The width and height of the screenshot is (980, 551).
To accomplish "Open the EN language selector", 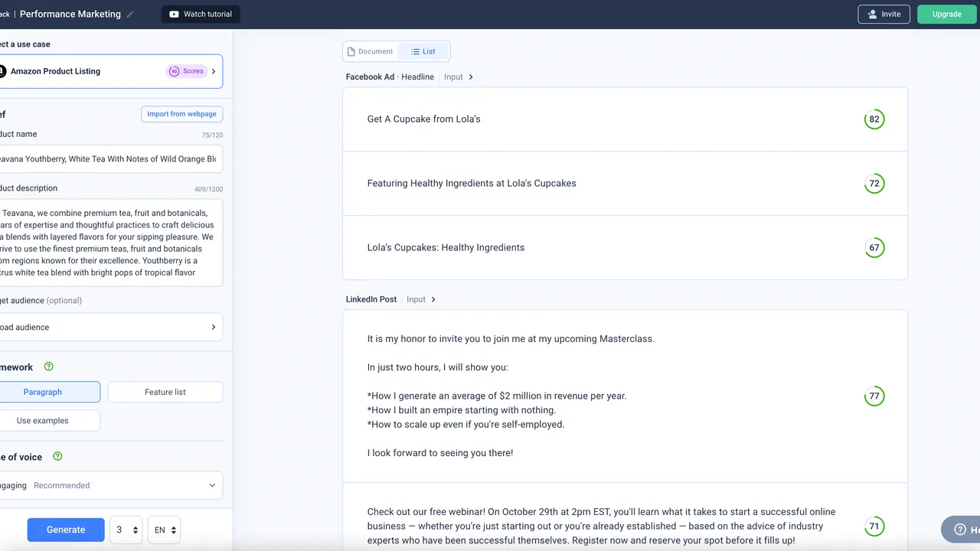I will 164,530.
